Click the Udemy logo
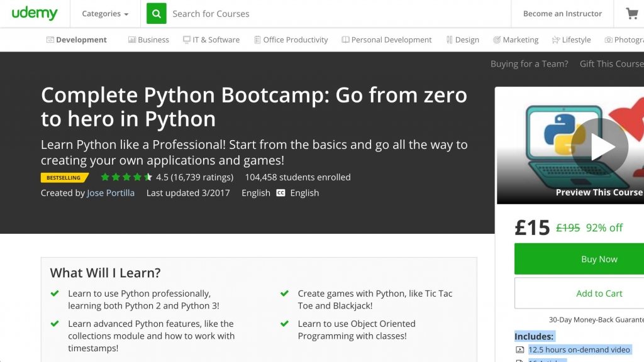 coord(35,13)
